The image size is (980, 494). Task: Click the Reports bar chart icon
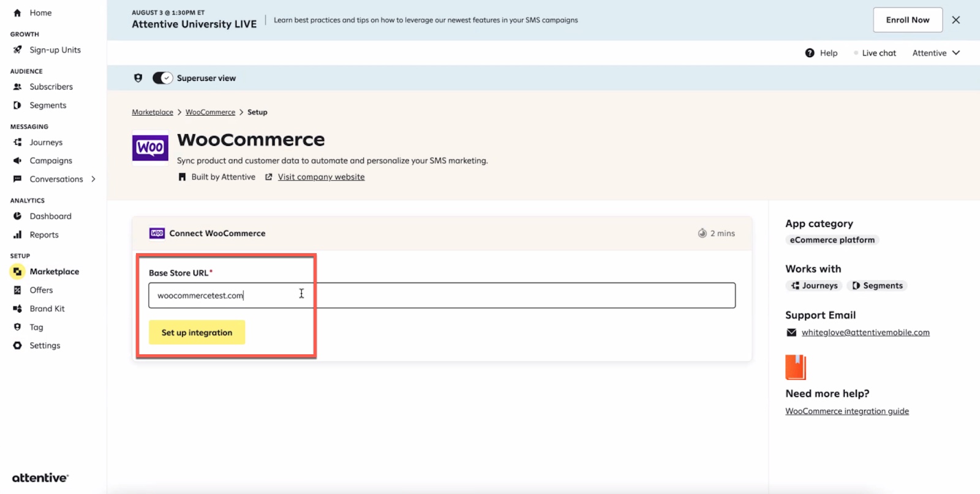[17, 235]
